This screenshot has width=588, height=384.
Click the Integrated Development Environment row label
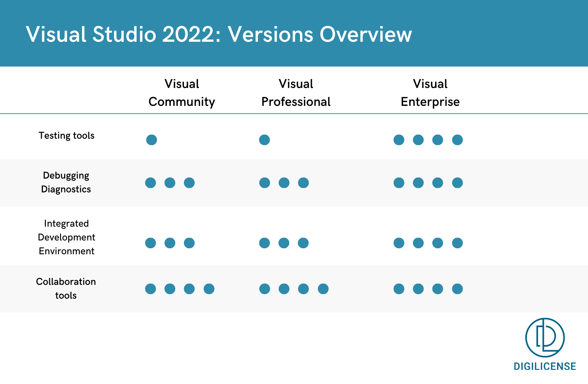tap(66, 237)
